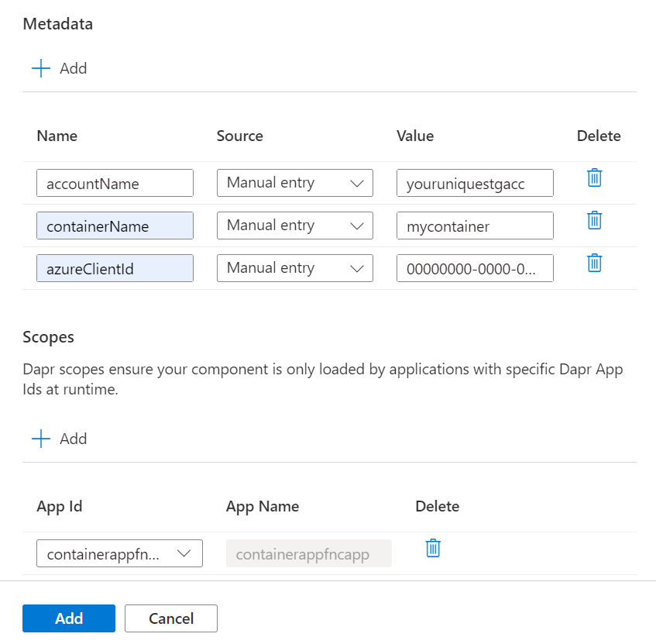Remove the containerappfncapp scope entry

click(433, 549)
